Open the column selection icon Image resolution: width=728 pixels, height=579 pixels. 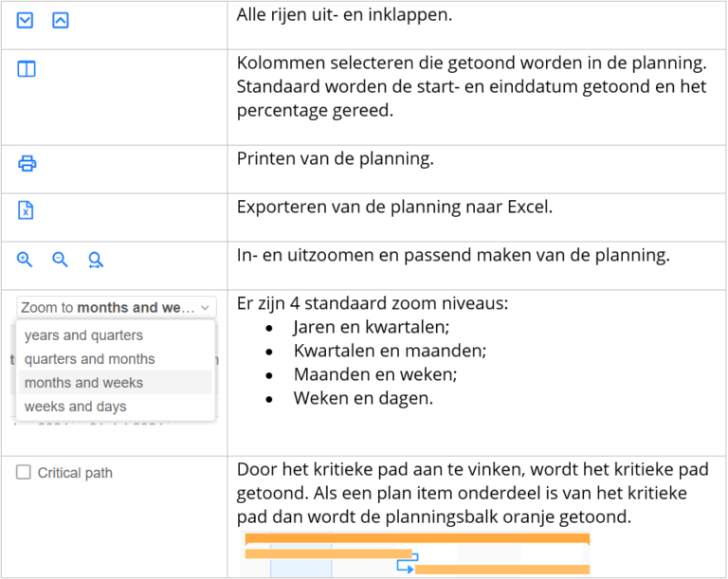pyautogui.click(x=27, y=69)
